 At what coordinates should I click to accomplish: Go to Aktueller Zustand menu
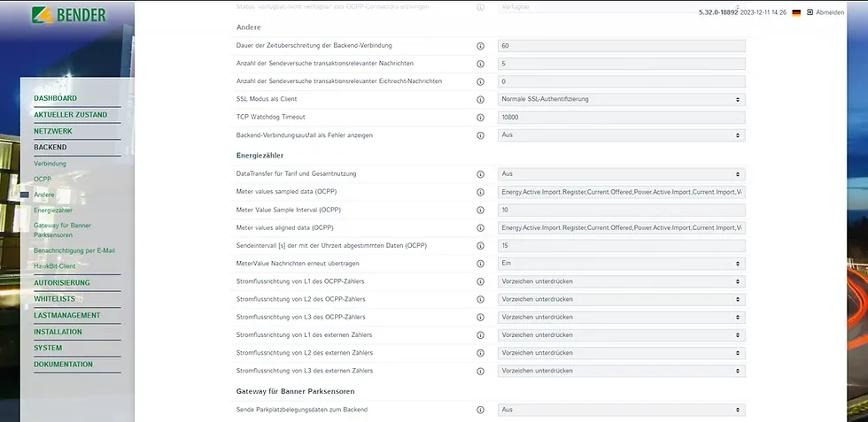point(70,114)
